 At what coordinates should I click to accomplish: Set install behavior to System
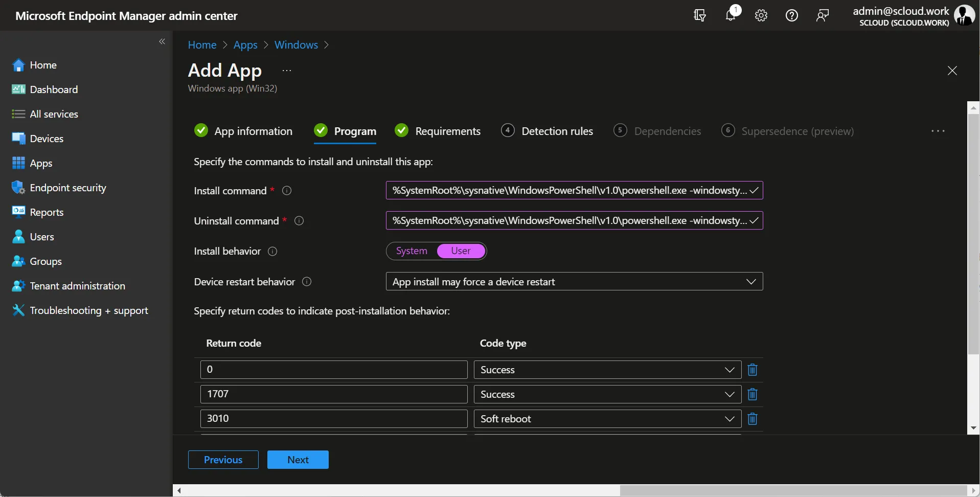coord(412,251)
